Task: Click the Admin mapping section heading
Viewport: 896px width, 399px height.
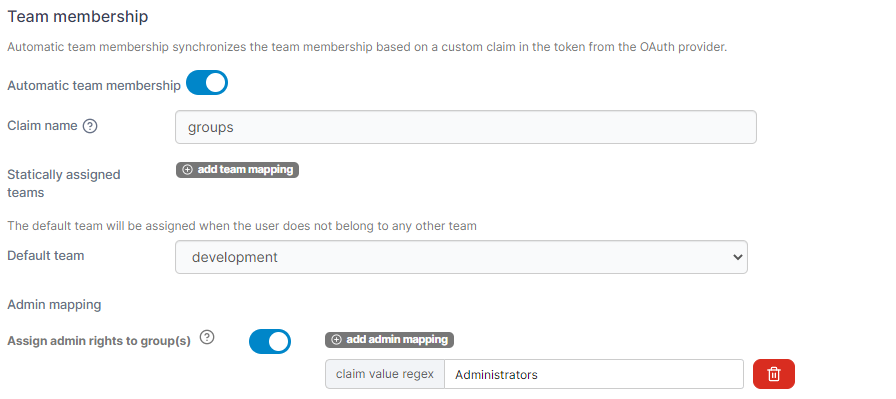Action: [54, 305]
